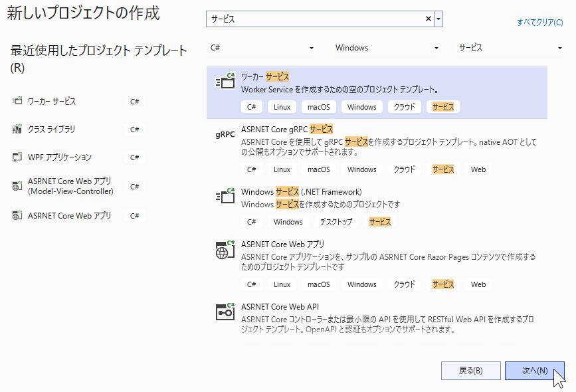Open the C# language filter dropdown

(262, 48)
